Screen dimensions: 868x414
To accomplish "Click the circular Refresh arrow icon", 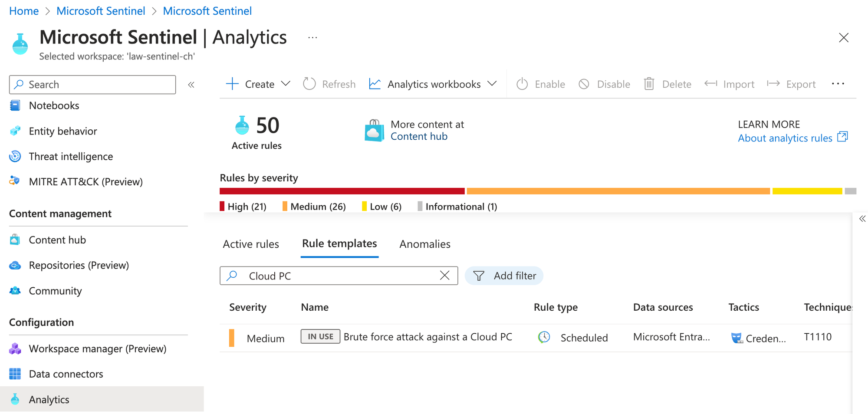I will click(309, 84).
